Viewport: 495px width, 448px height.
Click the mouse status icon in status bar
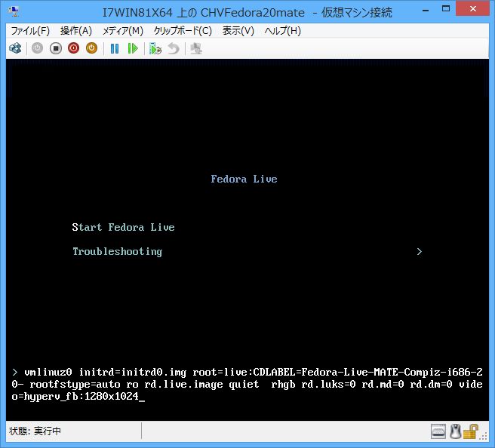[x=455, y=431]
